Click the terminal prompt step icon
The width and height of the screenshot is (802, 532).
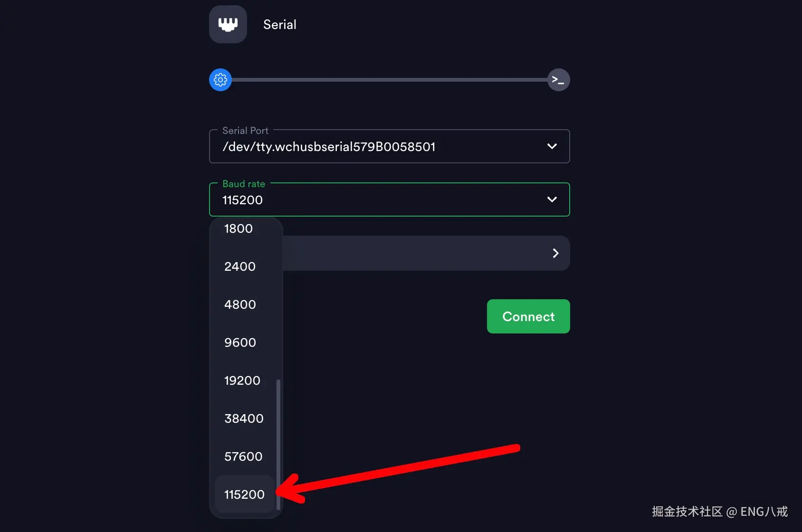pyautogui.click(x=558, y=80)
